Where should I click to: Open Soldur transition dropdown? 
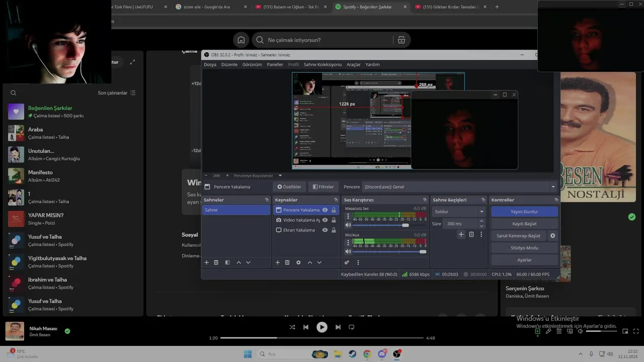coord(458,212)
